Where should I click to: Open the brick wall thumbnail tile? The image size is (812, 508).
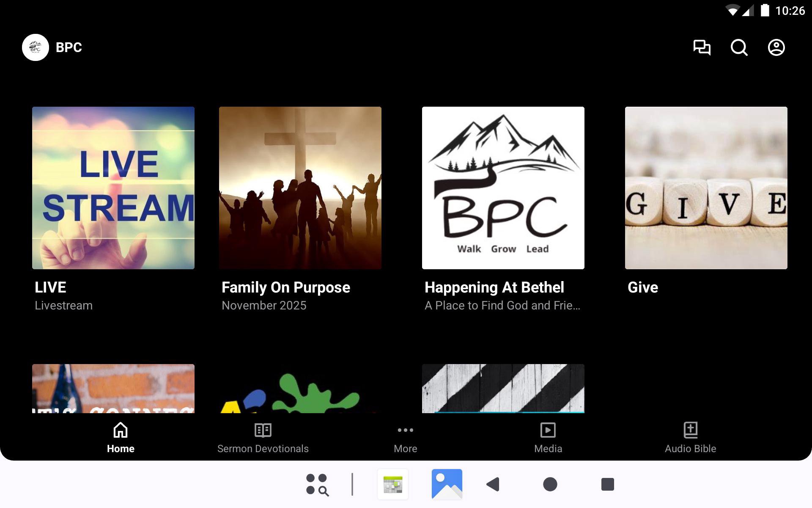pos(113,388)
